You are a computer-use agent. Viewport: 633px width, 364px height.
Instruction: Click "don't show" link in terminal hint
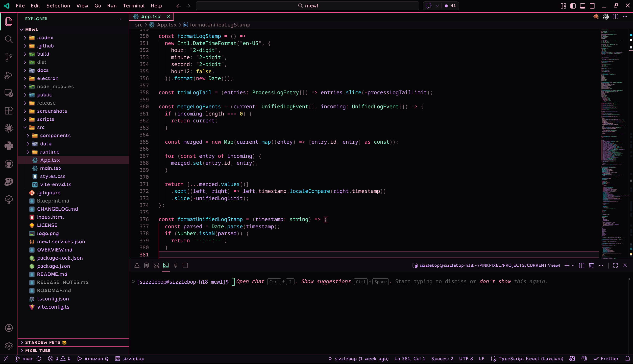[495, 281]
